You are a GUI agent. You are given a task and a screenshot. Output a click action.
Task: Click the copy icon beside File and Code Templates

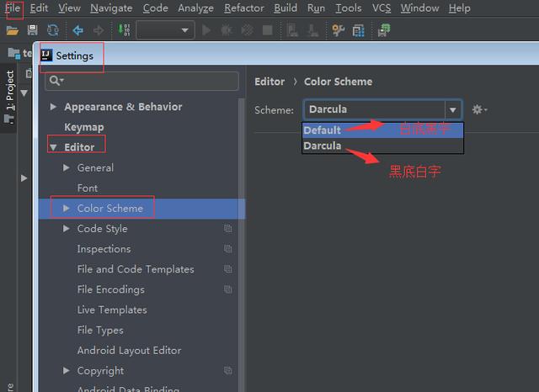click(227, 269)
